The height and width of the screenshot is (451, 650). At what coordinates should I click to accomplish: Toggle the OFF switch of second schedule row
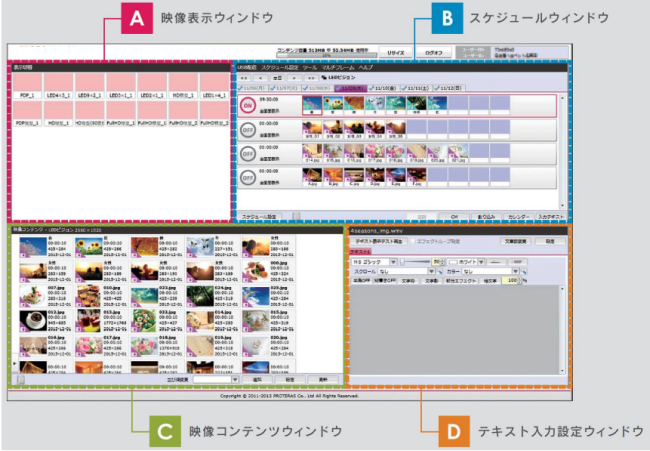(246, 130)
